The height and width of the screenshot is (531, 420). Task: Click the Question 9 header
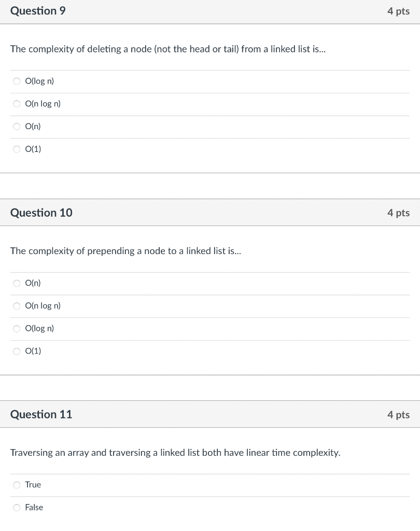coord(38,11)
